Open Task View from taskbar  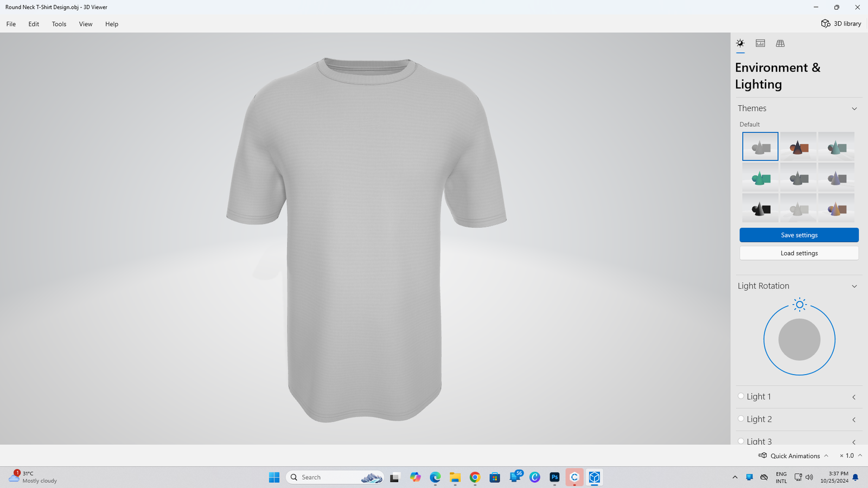pos(394,477)
